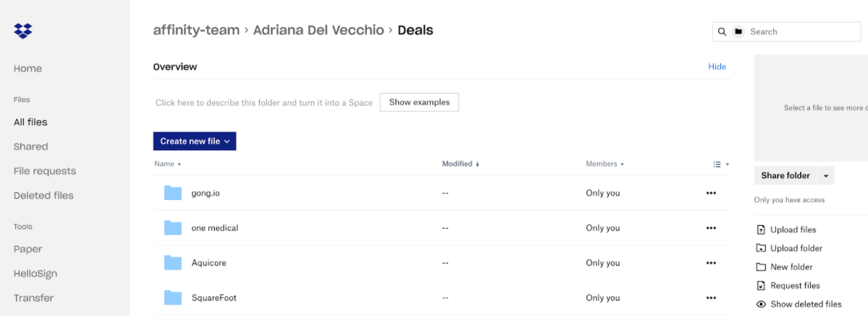Go to Adriana Del Vecchio breadcrumb
Image resolution: width=868 pixels, height=316 pixels.
pos(318,30)
